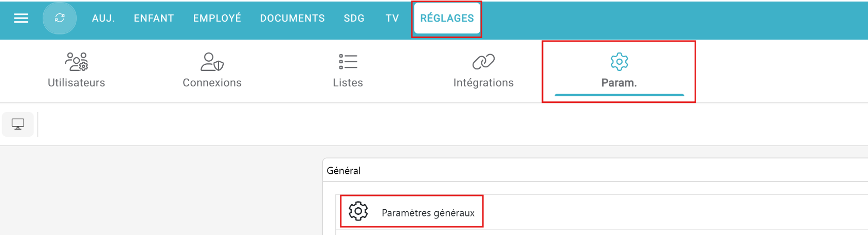Select the RÉGLAGES top menu
The height and width of the screenshot is (235, 868).
[447, 19]
